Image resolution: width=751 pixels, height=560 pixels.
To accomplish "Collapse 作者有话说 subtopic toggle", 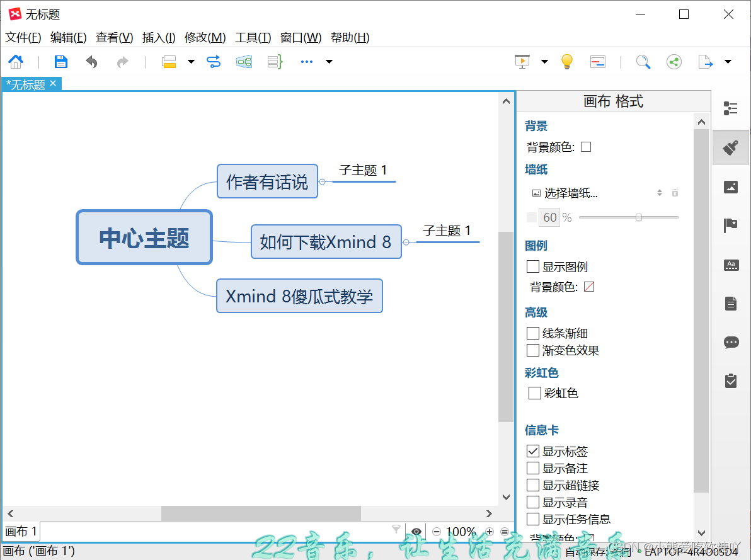I will 323,181.
